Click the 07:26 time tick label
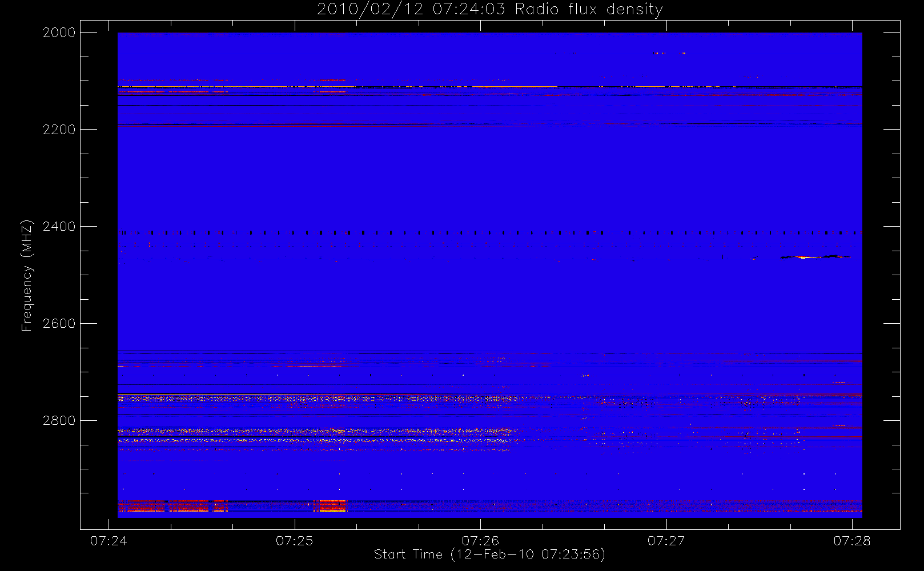Screen dimensions: 924x571 pyautogui.click(x=480, y=541)
